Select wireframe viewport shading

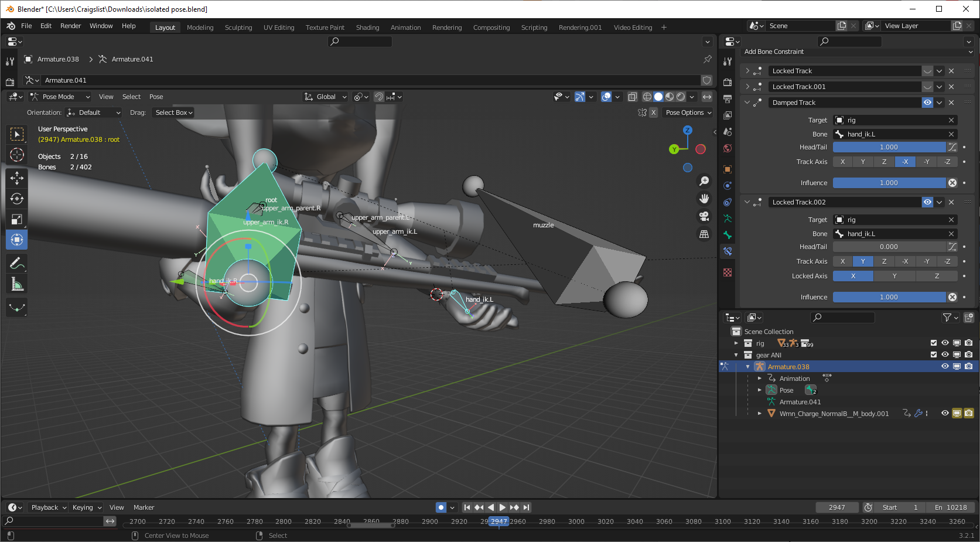tap(647, 97)
